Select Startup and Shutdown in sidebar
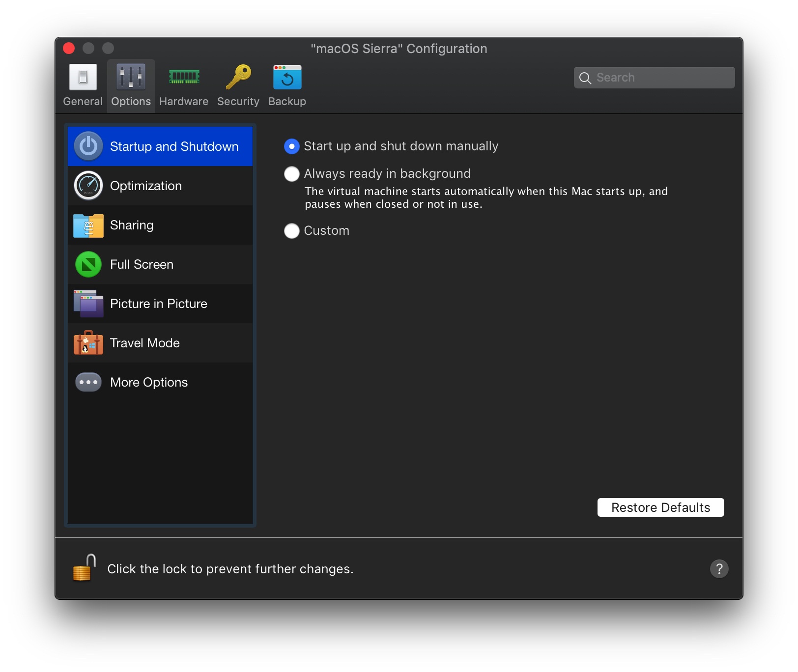This screenshot has height=672, width=798. coord(160,146)
